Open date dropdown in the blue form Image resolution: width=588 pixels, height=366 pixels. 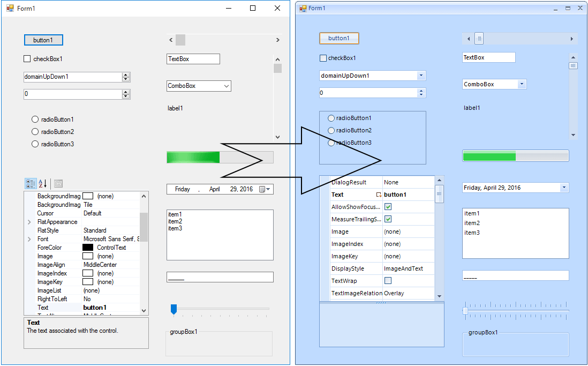563,188
